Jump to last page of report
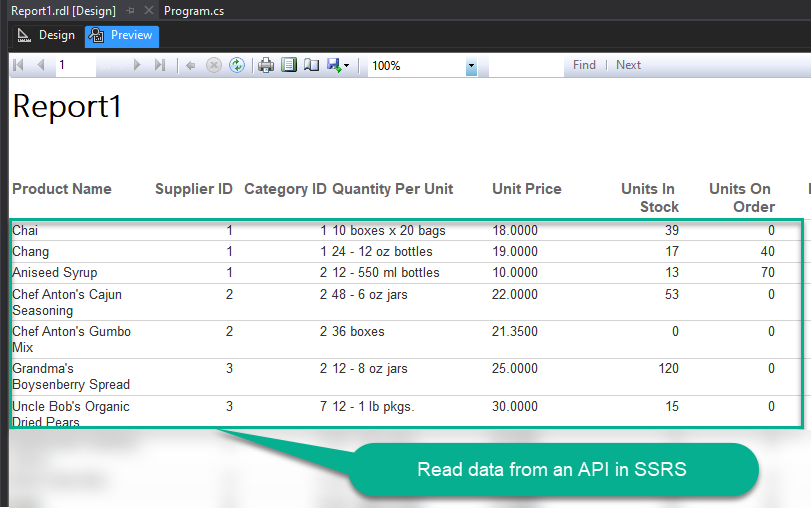 coord(160,65)
